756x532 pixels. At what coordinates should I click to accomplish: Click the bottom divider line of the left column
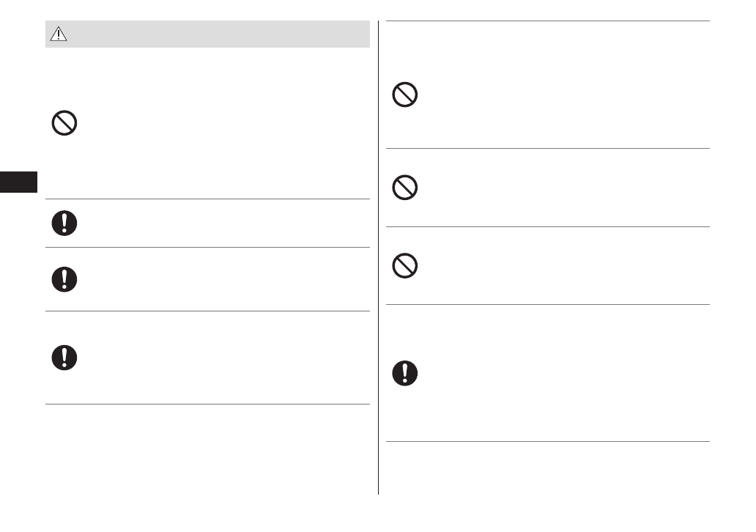[207, 404]
